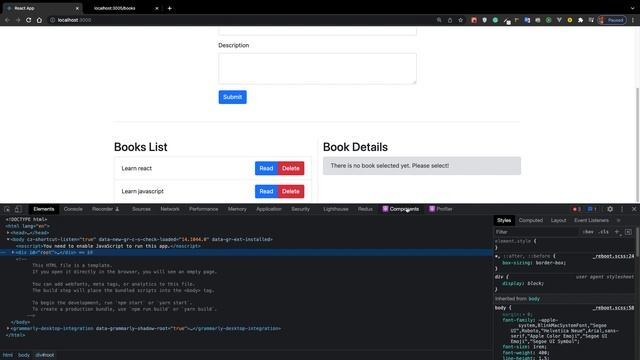Open DevTools more options menu

click(622, 209)
